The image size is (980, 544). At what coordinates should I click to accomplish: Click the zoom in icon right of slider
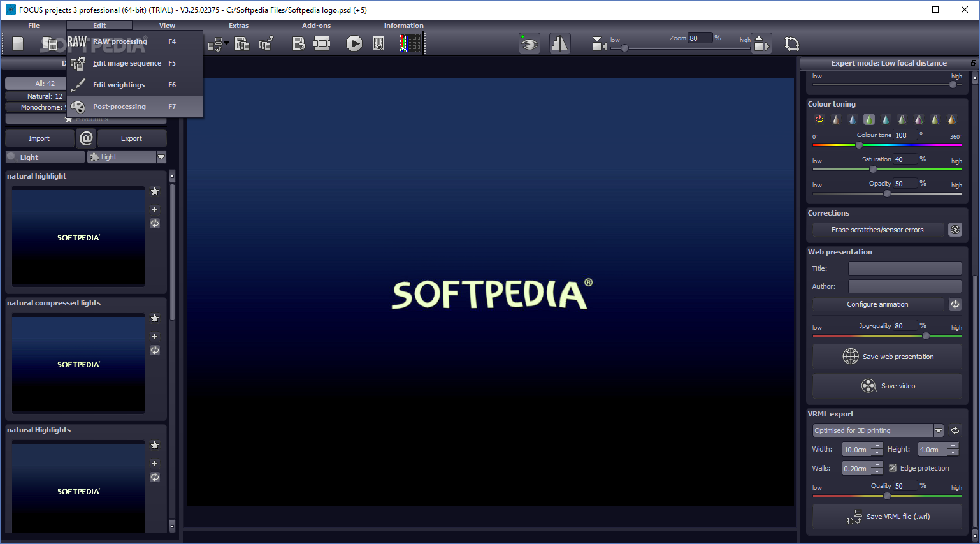[761, 43]
